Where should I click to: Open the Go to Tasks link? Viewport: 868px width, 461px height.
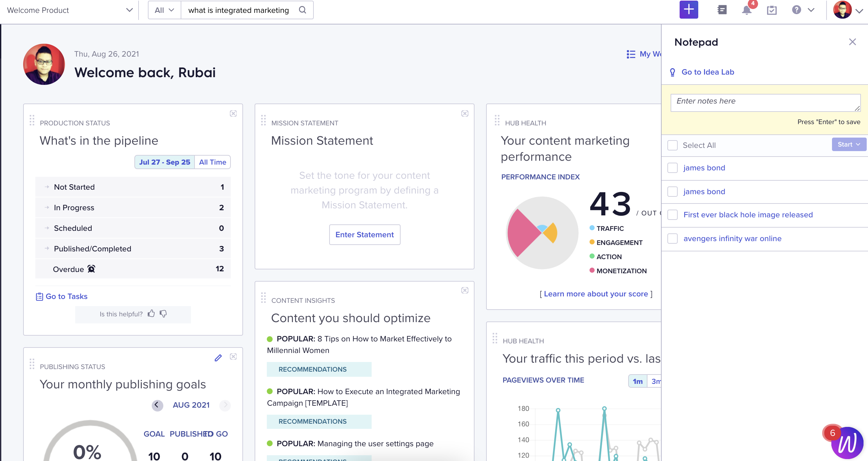66,296
